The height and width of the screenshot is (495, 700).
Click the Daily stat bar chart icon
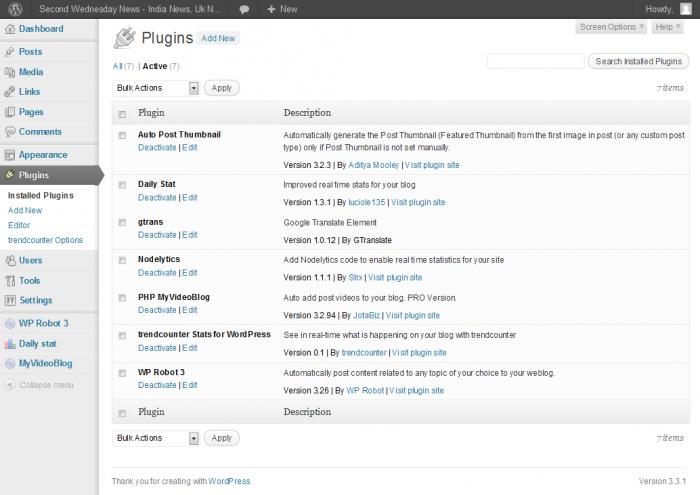click(10, 344)
